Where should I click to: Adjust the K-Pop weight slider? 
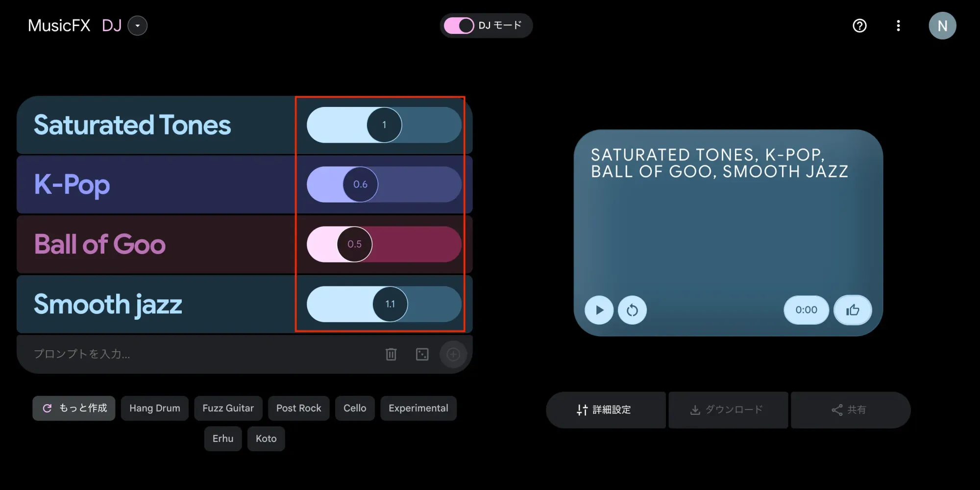pyautogui.click(x=384, y=184)
